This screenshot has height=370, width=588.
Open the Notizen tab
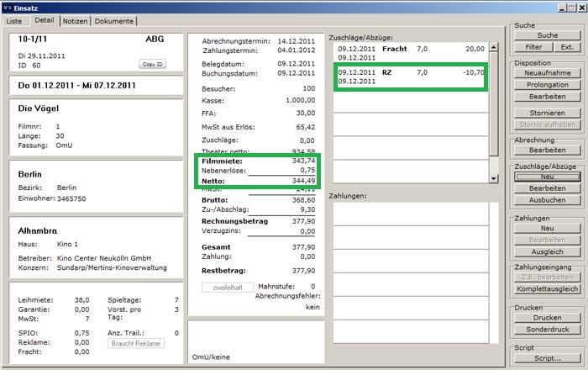pyautogui.click(x=73, y=20)
